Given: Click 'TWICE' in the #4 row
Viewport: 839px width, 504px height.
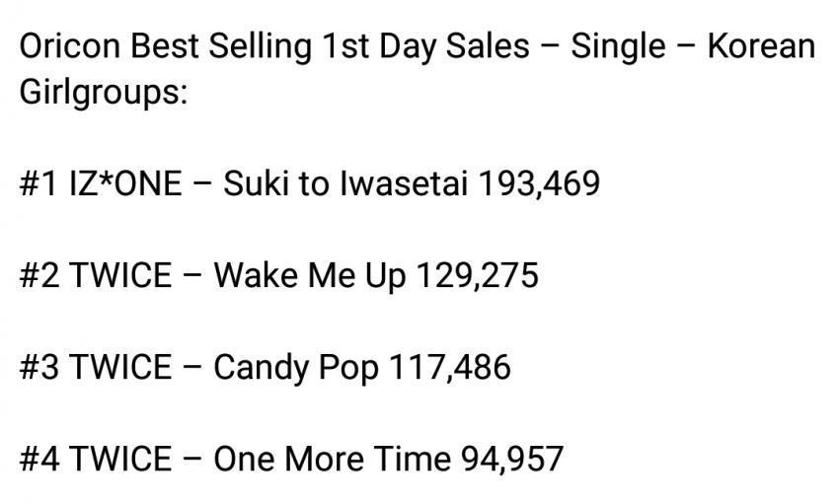Looking at the screenshot, I should coord(121,459).
